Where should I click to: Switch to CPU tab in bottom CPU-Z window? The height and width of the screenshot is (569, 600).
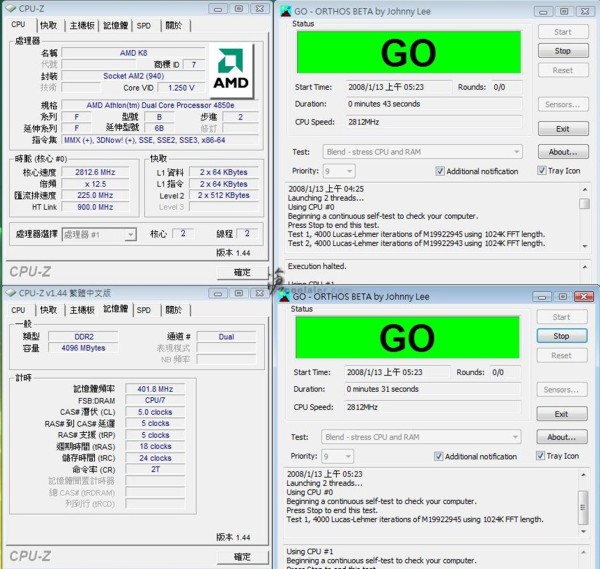(x=18, y=310)
